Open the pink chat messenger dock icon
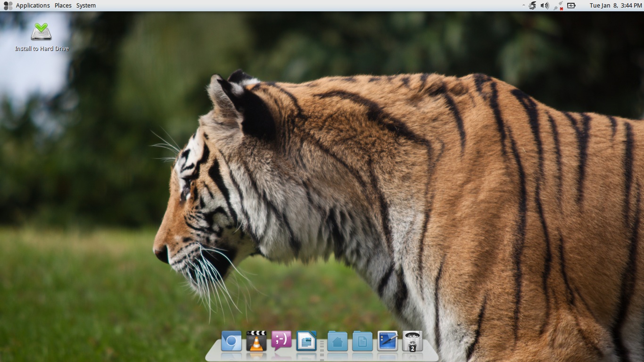This screenshot has height=362, width=644. [x=281, y=340]
